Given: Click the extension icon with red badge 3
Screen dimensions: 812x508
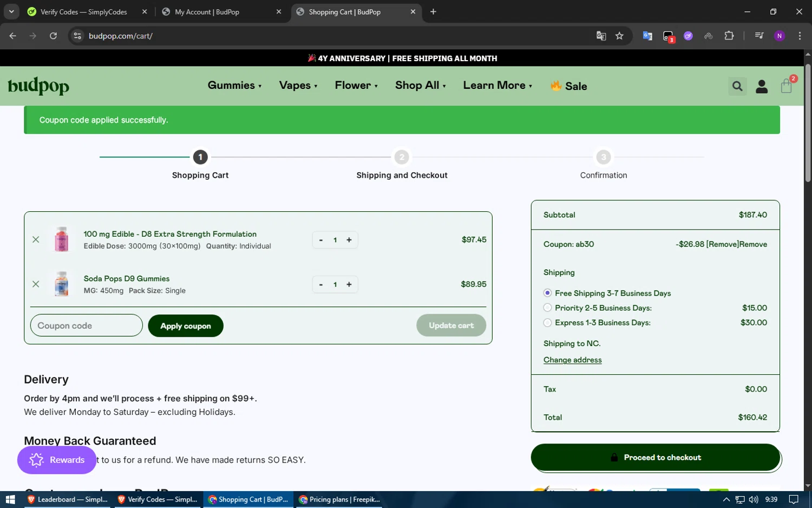Looking at the screenshot, I should 669,36.
